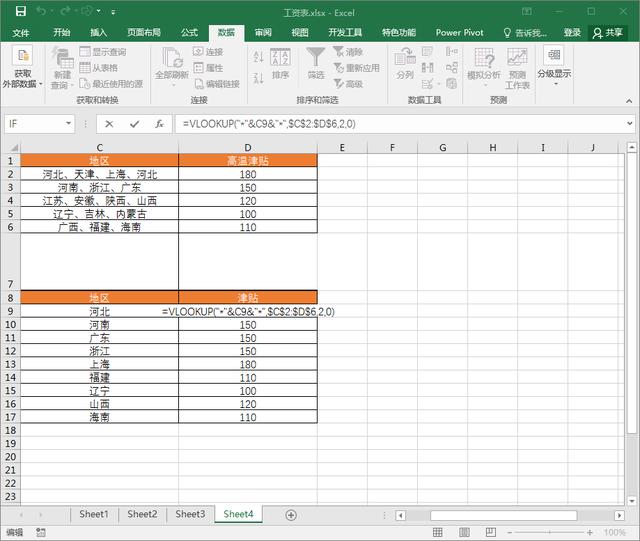Viewport: 640px width, 541px height.
Task: Open Customize Quick Access Toolbar dropdown
Action: click(113, 12)
